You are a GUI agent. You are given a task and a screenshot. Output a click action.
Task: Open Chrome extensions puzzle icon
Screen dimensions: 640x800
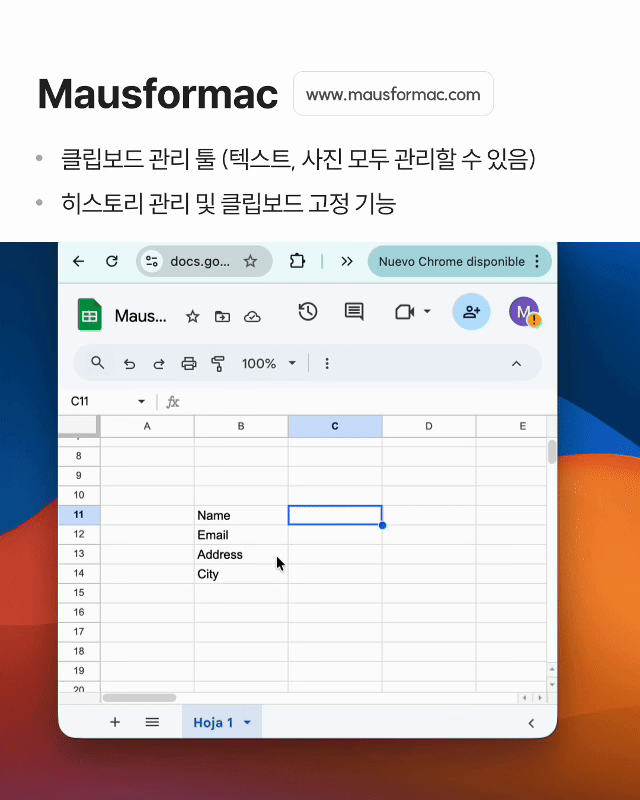point(297,262)
